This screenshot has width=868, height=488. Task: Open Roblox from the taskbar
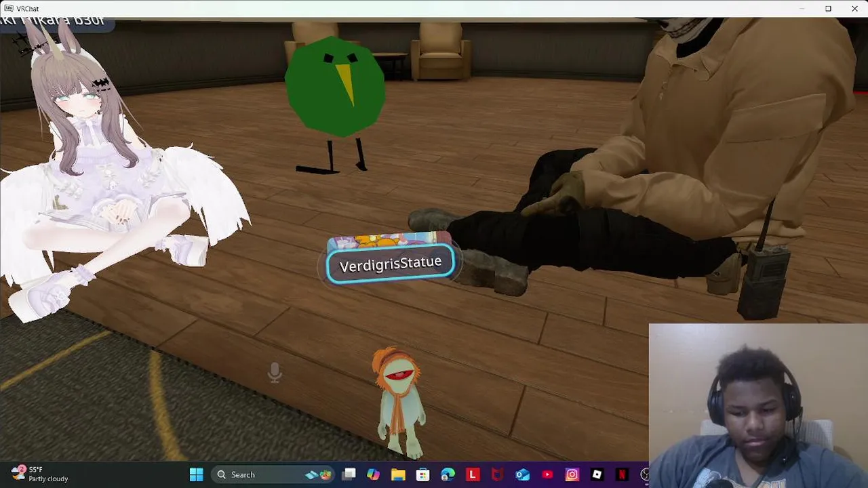coord(597,474)
